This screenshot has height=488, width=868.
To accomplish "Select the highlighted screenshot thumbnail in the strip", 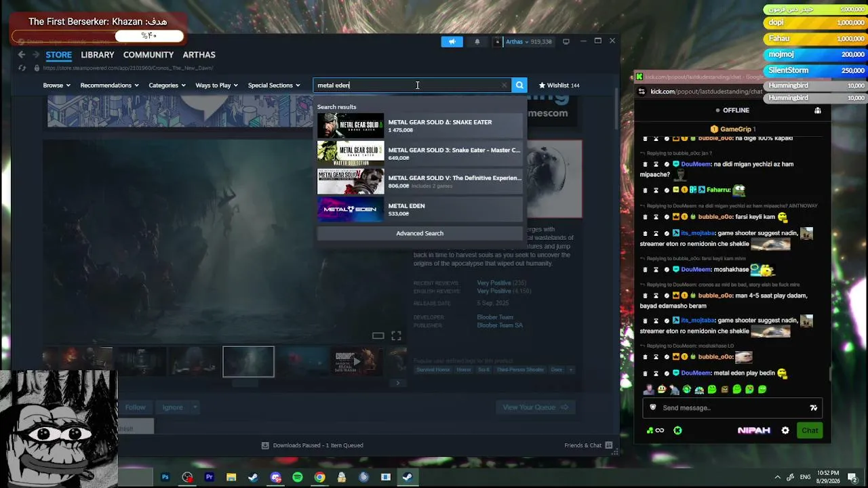I will (249, 361).
